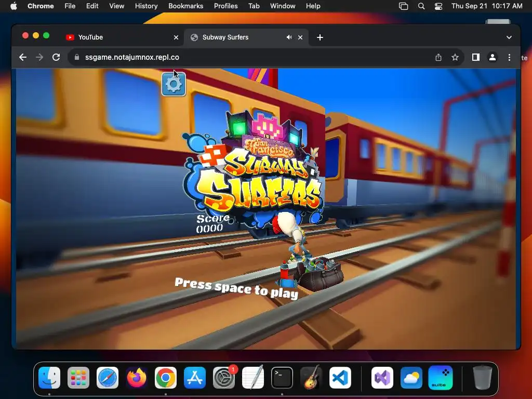Click the Subway Surfers game logo

coord(254,170)
